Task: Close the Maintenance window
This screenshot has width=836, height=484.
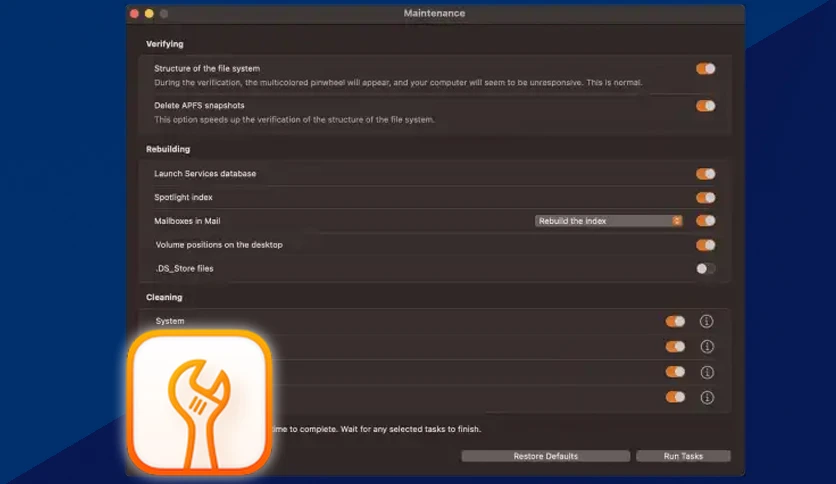Action: click(134, 13)
